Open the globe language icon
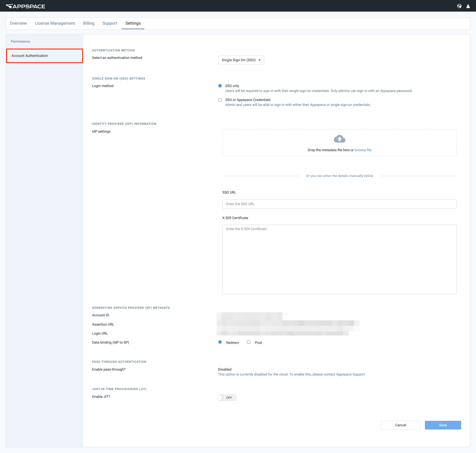 (459, 6)
